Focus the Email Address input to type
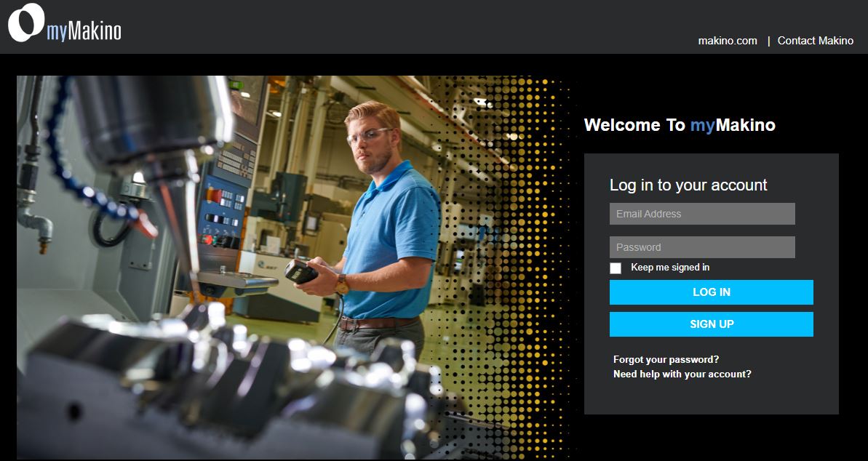 [x=701, y=213]
